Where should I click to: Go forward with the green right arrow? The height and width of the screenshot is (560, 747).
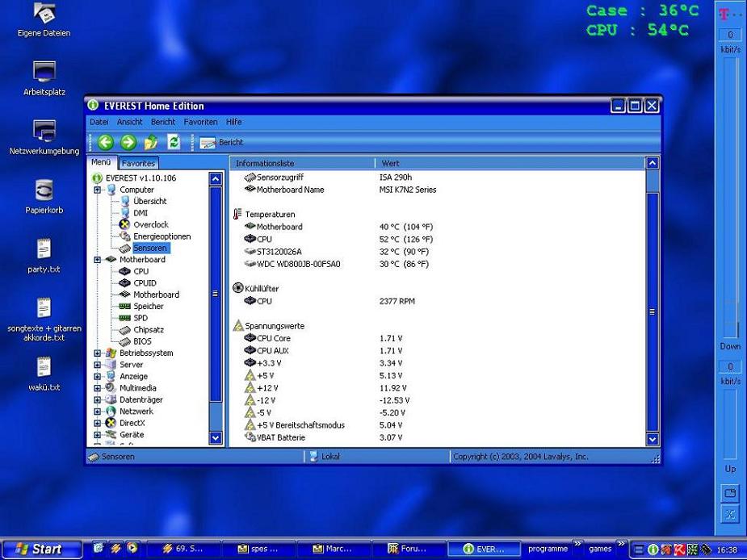click(128, 142)
